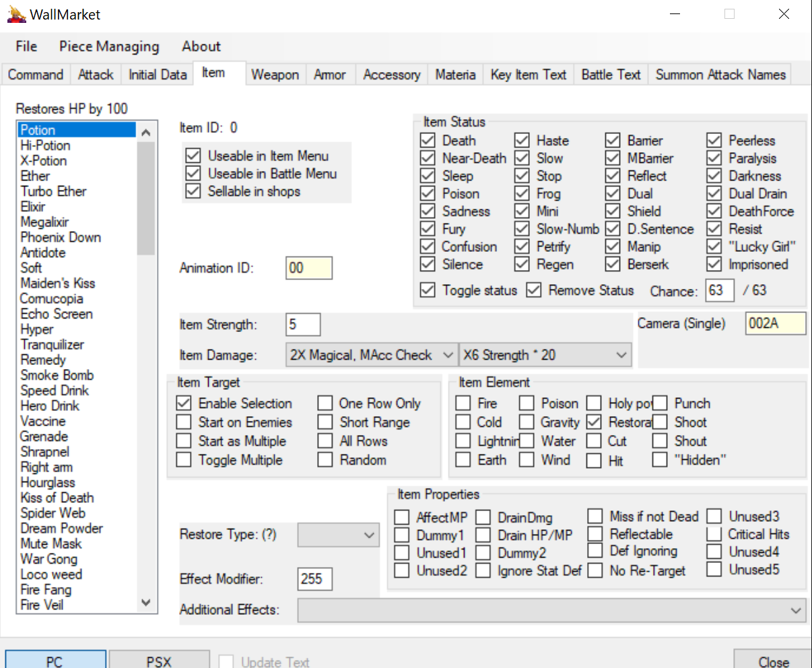Switch to the Materia tab

(455, 75)
